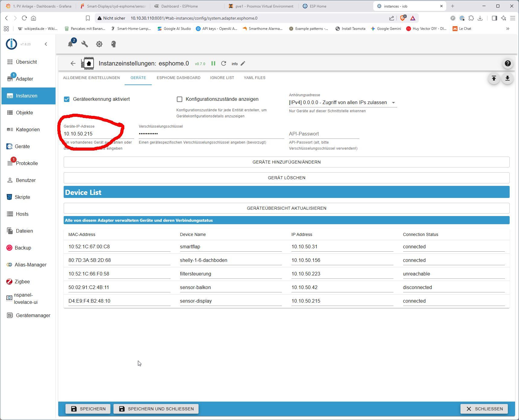
Task: Focus the Geräte-IP-Adresse input field
Action: coord(99,134)
